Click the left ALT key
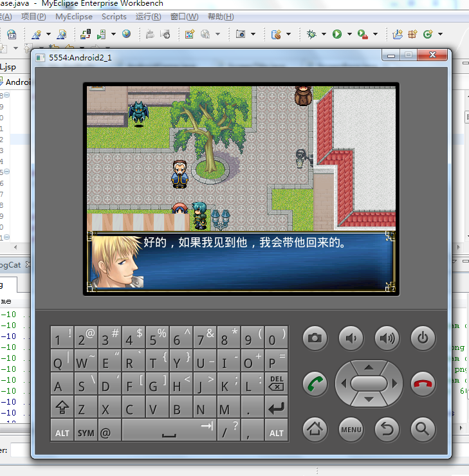 coord(62,430)
